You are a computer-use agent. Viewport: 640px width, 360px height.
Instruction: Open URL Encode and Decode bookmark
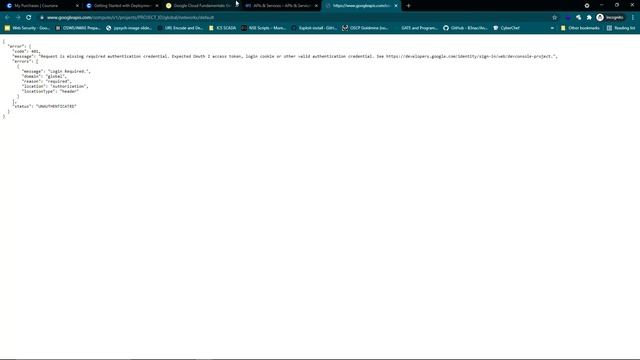point(180,28)
